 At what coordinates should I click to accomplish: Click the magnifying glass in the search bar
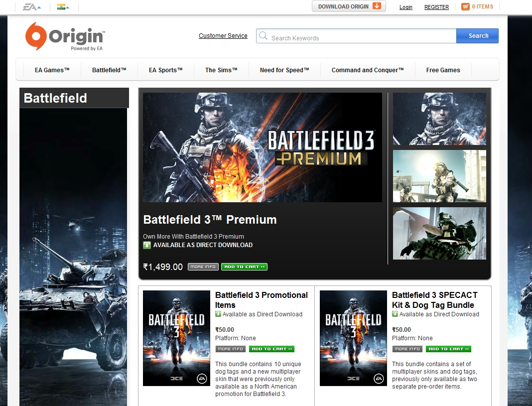[x=263, y=35]
